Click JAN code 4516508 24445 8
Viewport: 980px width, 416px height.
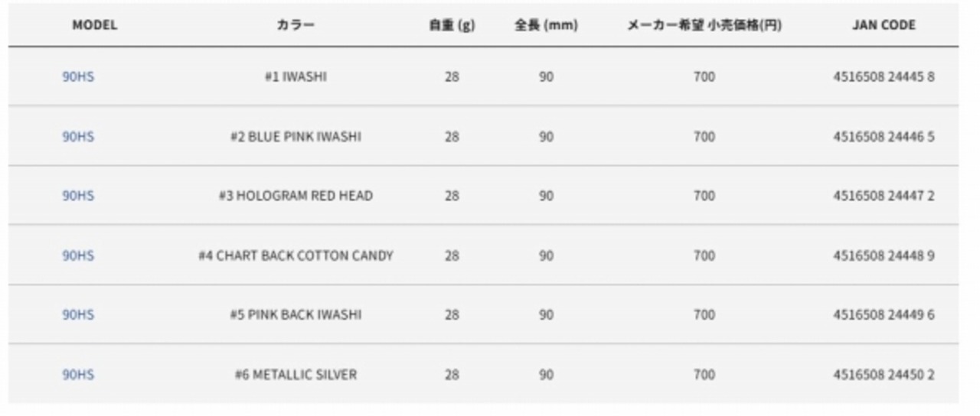point(884,76)
